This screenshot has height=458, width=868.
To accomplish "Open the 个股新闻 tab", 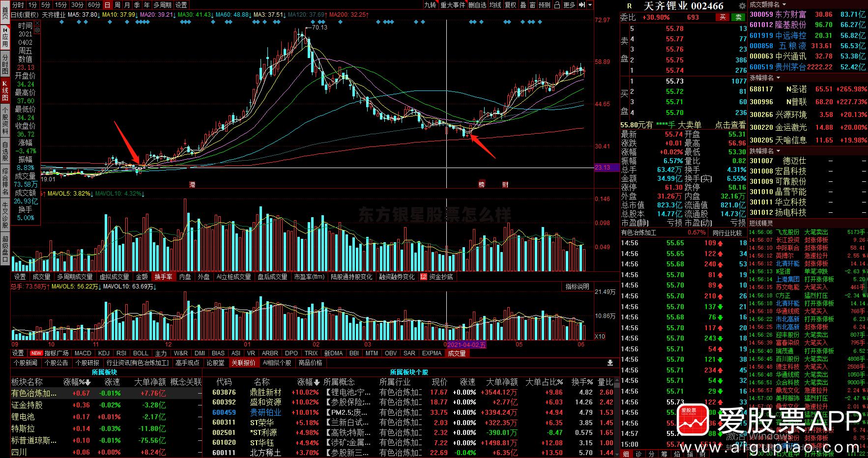I will tap(26, 363).
